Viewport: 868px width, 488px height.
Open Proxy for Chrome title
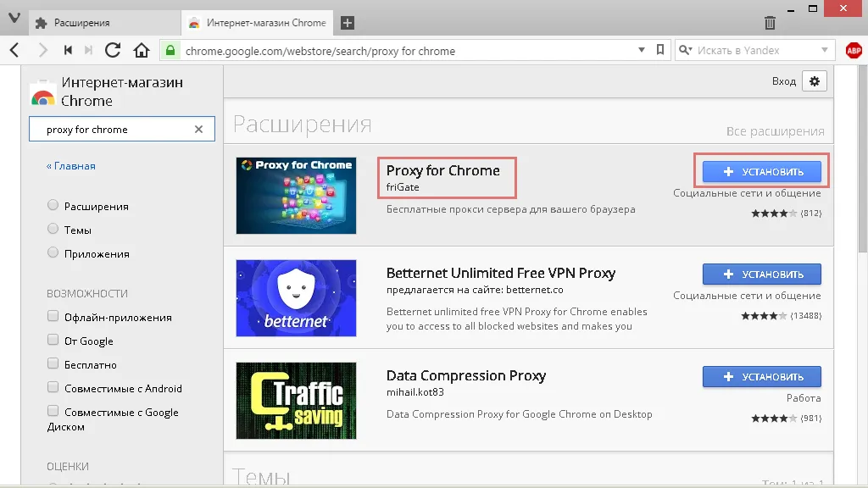[x=442, y=170]
